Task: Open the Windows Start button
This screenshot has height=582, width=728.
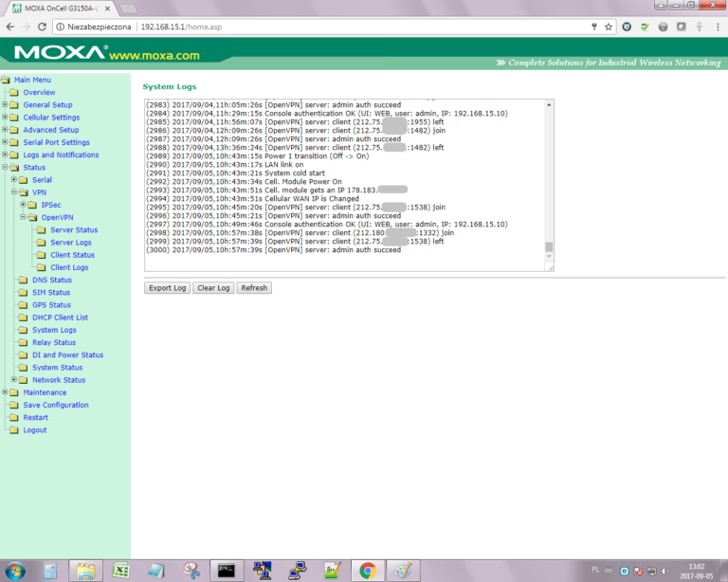Action: pyautogui.click(x=15, y=571)
